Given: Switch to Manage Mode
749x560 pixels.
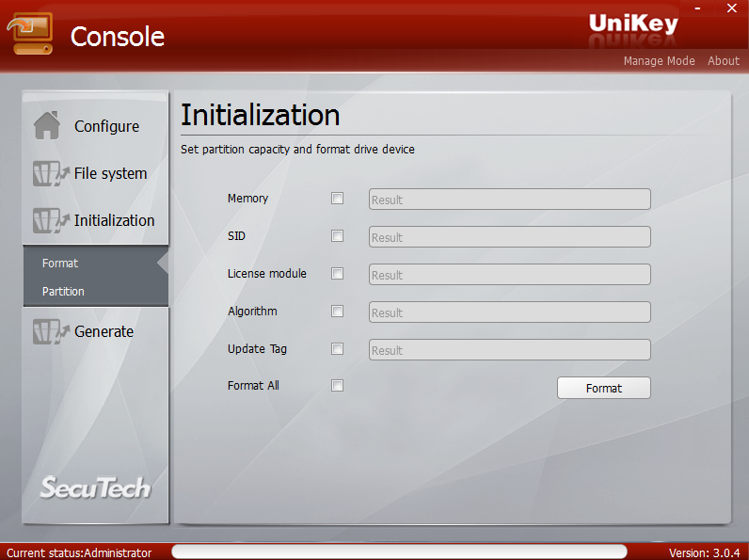Looking at the screenshot, I should coord(659,60).
